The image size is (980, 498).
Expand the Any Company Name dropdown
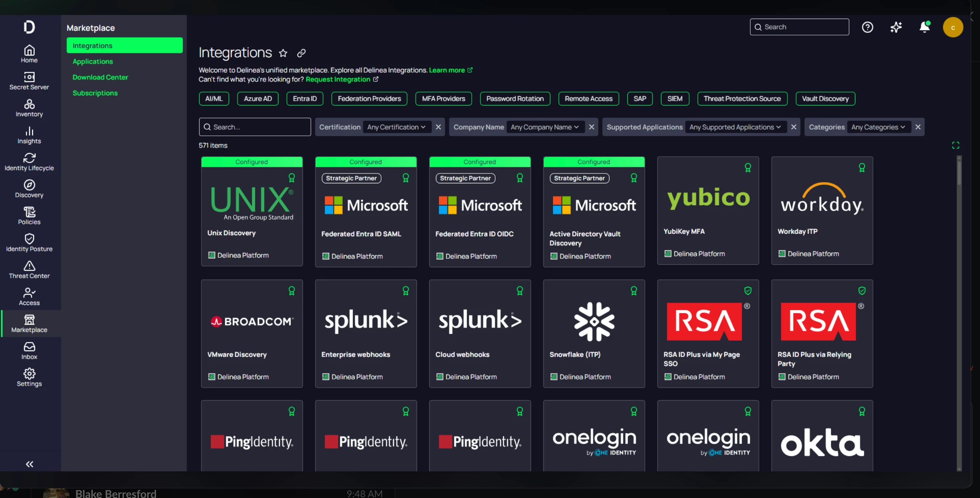[544, 127]
